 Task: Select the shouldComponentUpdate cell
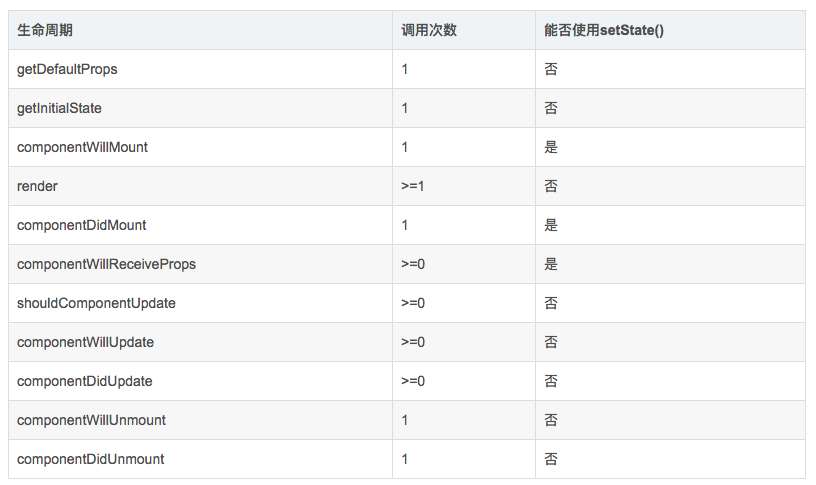click(96, 303)
